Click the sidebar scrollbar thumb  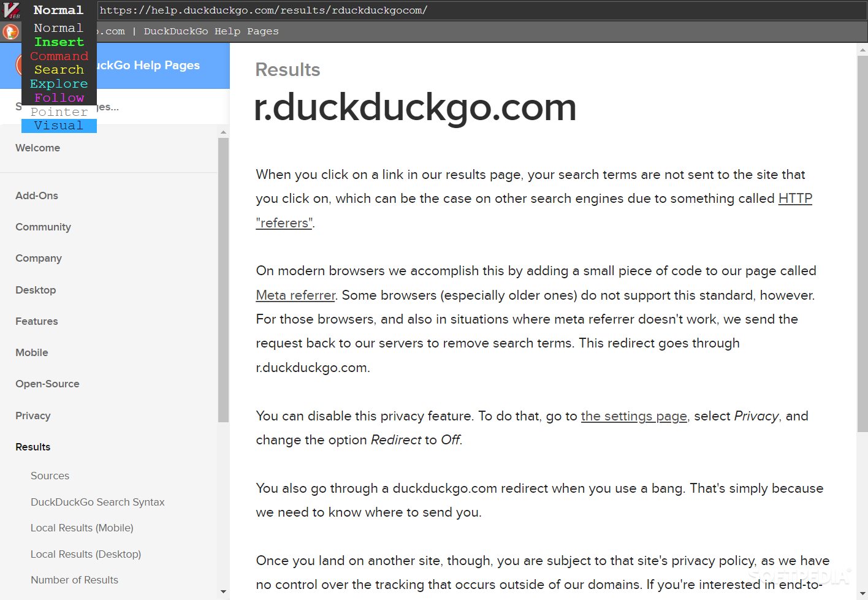coord(223,279)
